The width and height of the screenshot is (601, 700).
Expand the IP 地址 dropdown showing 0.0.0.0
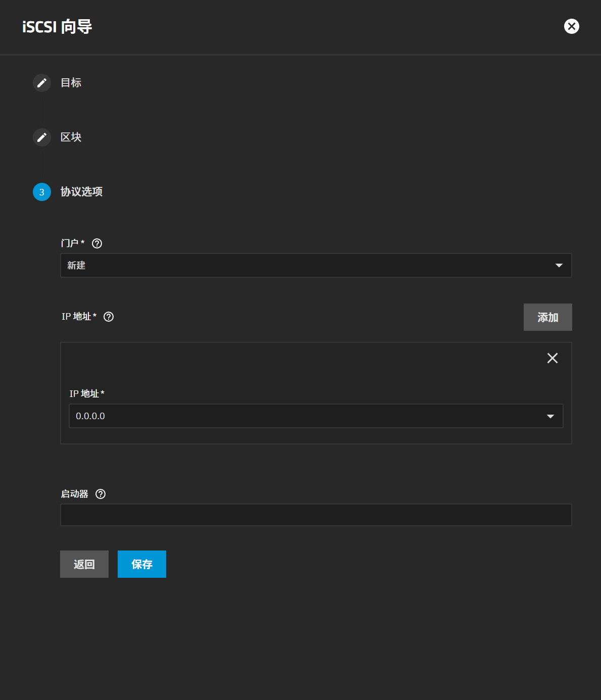[x=303, y=416]
